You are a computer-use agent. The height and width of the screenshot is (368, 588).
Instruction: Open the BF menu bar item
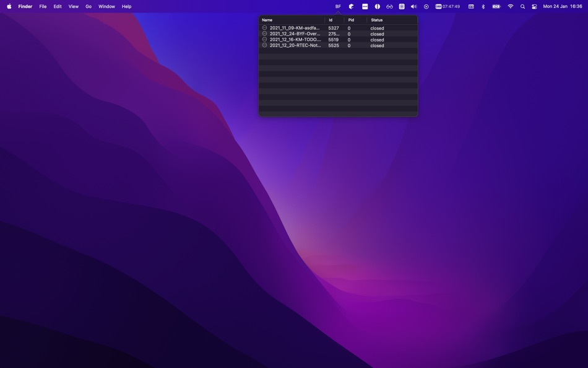tap(338, 6)
